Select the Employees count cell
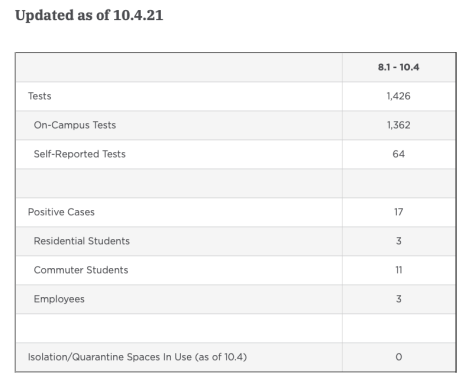 tap(399, 299)
